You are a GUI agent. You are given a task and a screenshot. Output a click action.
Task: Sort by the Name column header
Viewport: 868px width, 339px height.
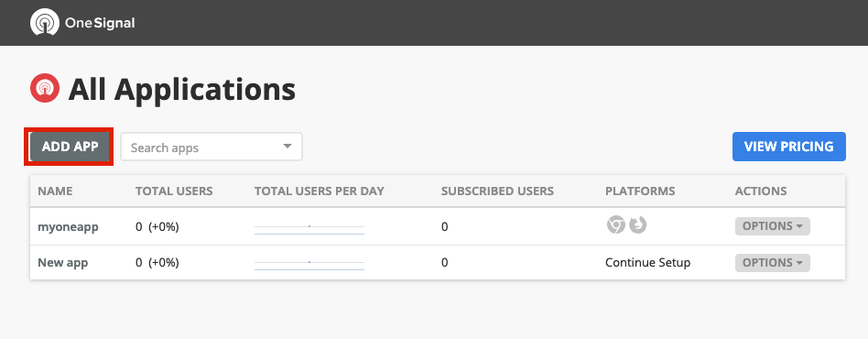point(55,191)
